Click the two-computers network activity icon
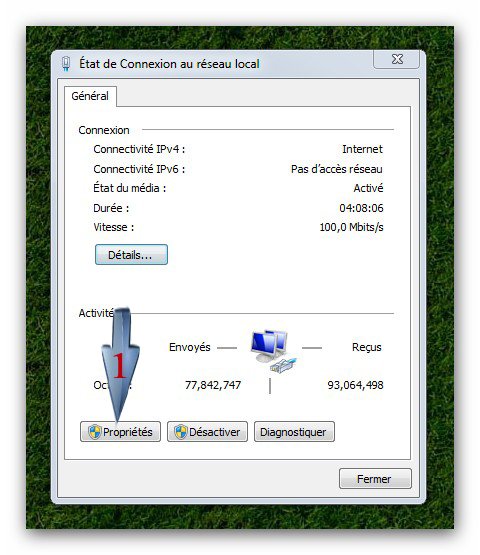This screenshot has height=555, width=480. coord(273,351)
